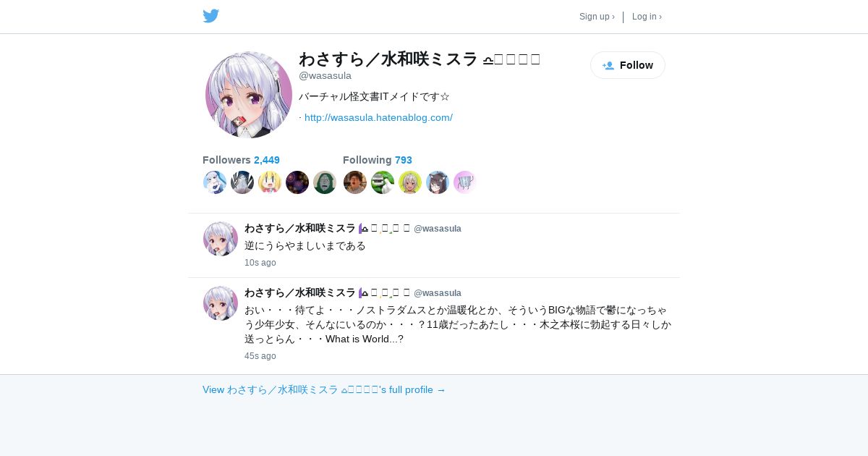This screenshot has height=456, width=868.
Task: Select the blonde anime follower avatar
Action: click(x=270, y=182)
